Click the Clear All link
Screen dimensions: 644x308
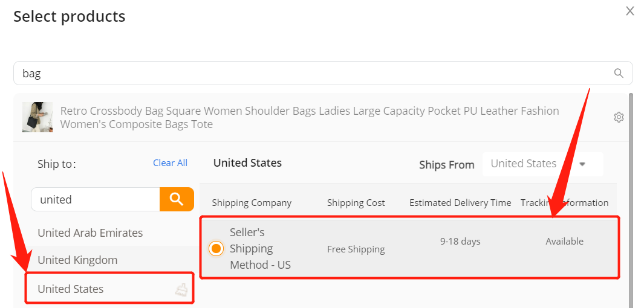tap(170, 163)
